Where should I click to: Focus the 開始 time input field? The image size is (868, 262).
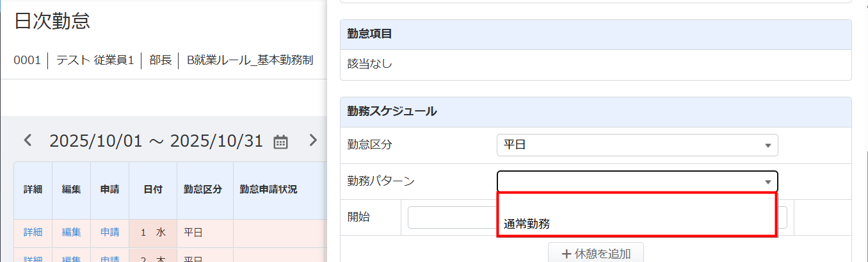(x=452, y=217)
